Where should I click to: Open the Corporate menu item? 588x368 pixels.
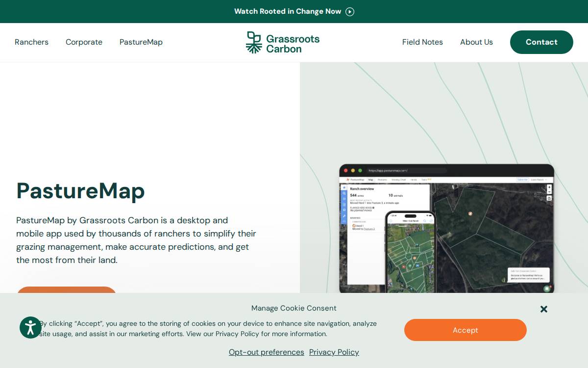coord(84,42)
